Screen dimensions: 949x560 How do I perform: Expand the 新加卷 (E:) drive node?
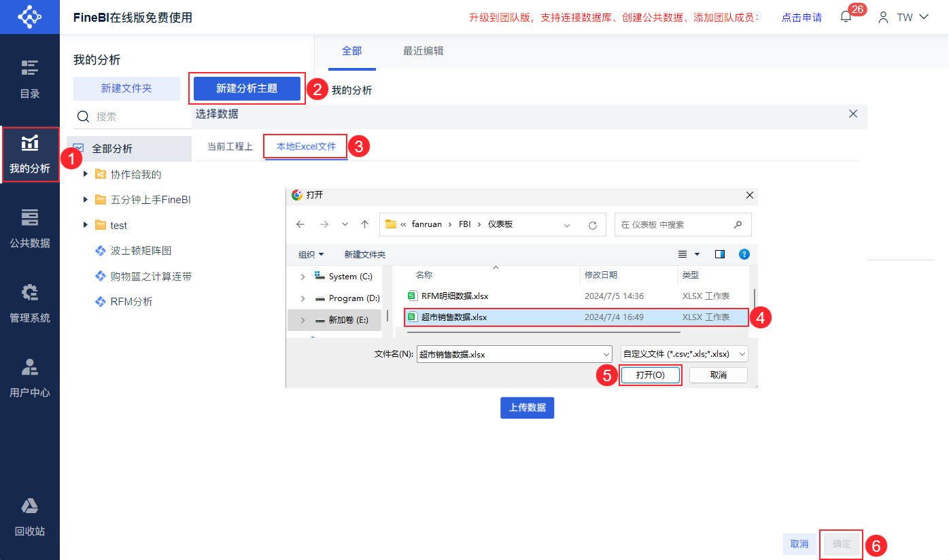coord(303,320)
